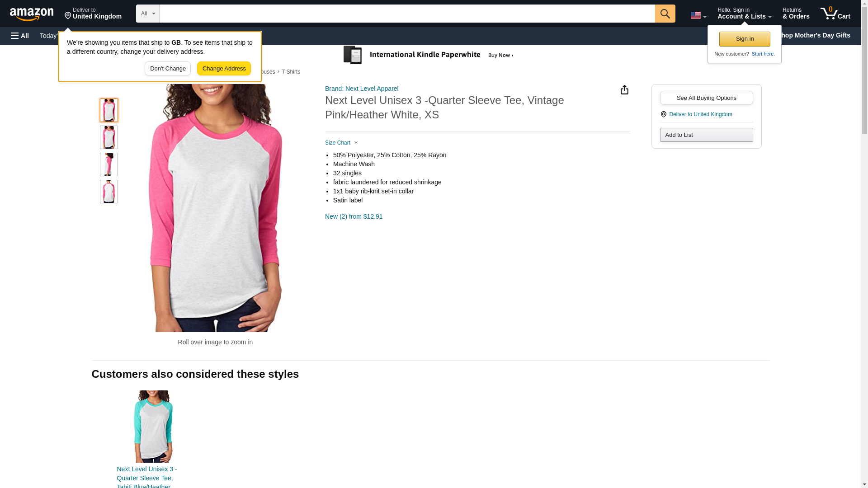Viewport: 868px width, 488px height.
Task: Open the All search category dropdown
Action: point(147,14)
